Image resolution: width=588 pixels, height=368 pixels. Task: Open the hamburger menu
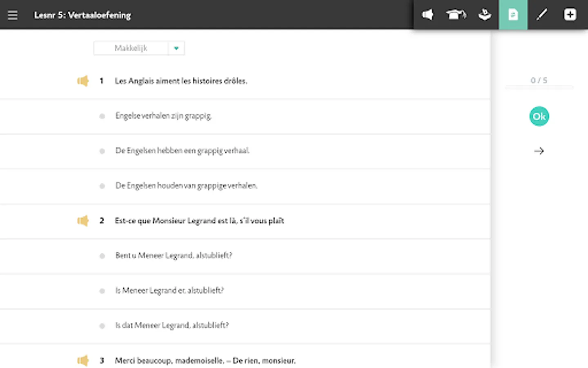(13, 15)
